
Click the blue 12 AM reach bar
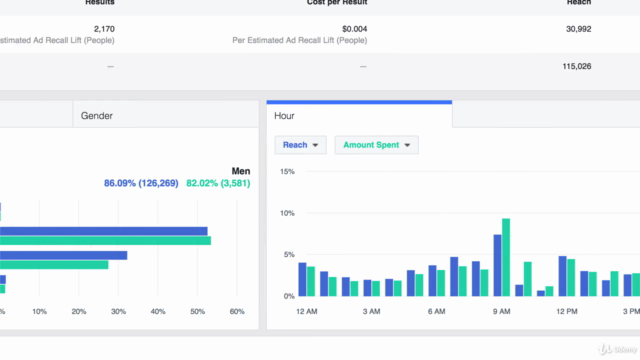point(302,279)
